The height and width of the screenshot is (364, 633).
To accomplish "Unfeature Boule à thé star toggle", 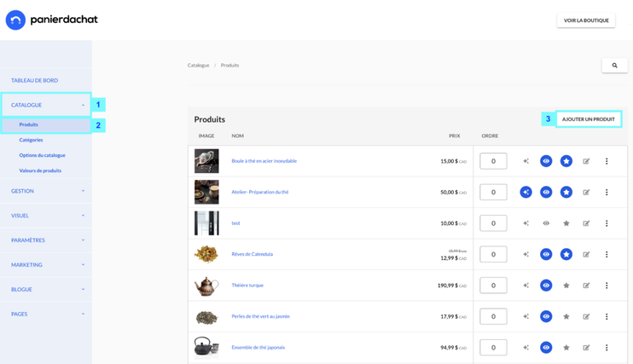I will coord(566,161).
